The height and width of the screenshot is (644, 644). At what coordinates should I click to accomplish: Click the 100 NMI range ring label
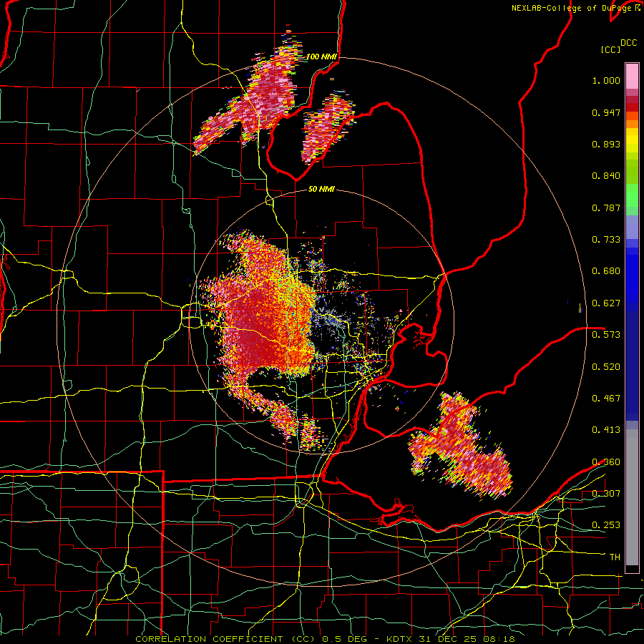pyautogui.click(x=321, y=57)
